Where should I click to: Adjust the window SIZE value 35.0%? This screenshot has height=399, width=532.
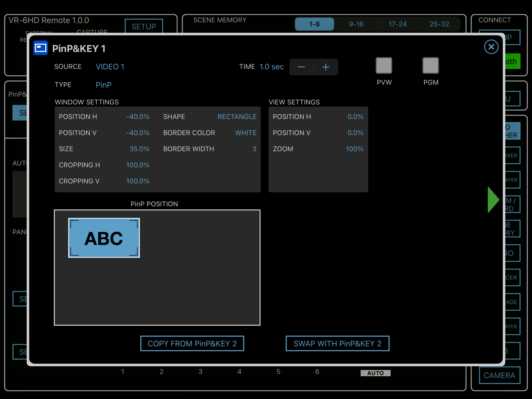coord(139,149)
